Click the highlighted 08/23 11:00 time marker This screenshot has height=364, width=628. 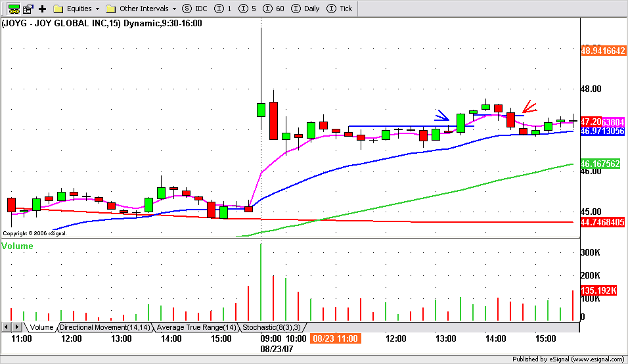(x=335, y=339)
